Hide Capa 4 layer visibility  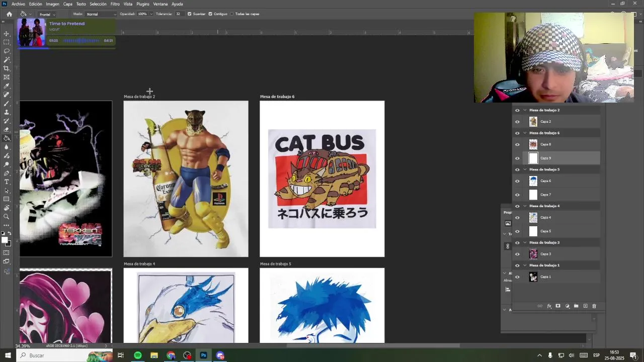(x=517, y=218)
